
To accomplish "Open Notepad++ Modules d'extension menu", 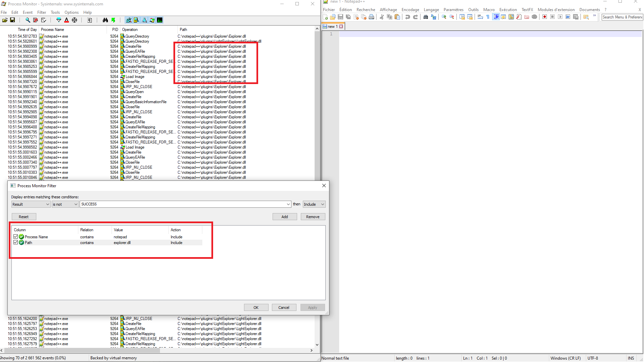I will [556, 10].
